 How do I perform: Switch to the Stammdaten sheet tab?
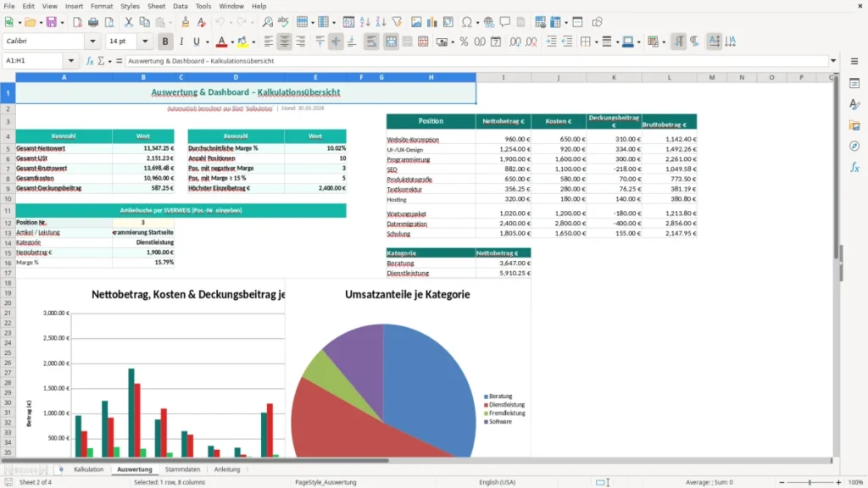tap(183, 469)
